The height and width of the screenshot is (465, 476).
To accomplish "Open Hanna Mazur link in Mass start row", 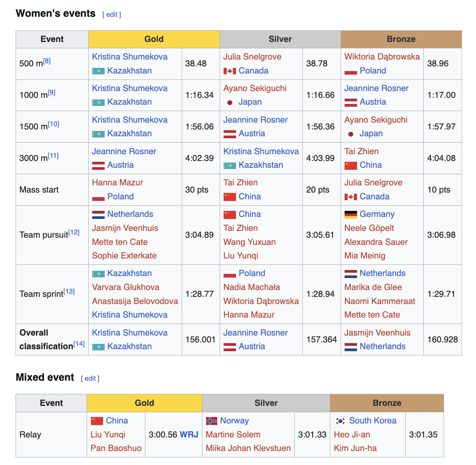I will pos(117,183).
